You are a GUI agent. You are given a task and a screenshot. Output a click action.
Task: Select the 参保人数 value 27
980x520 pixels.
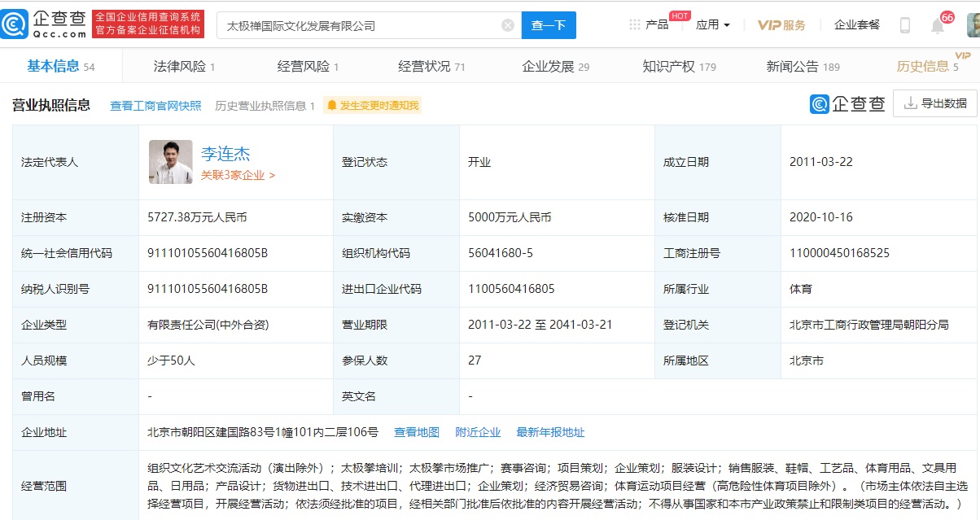(475, 361)
